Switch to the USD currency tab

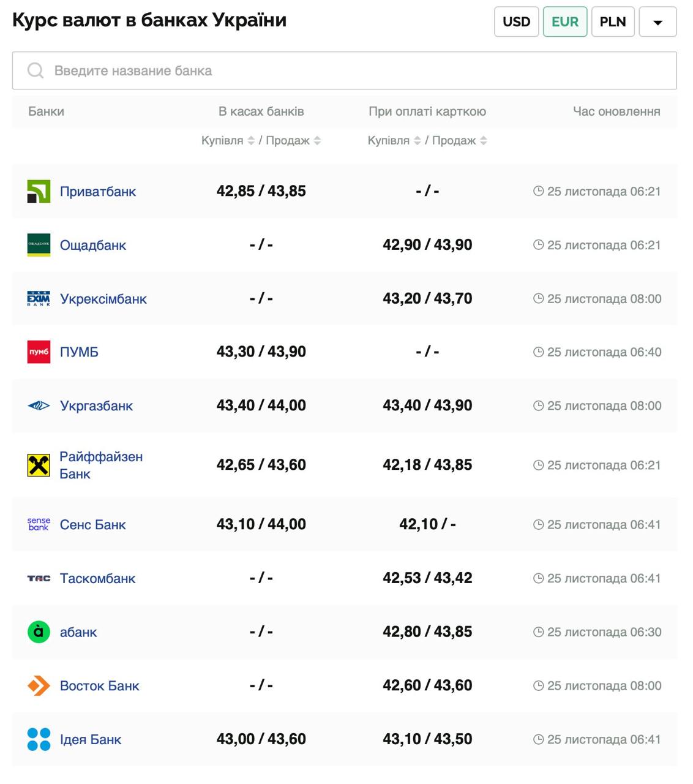tap(516, 22)
